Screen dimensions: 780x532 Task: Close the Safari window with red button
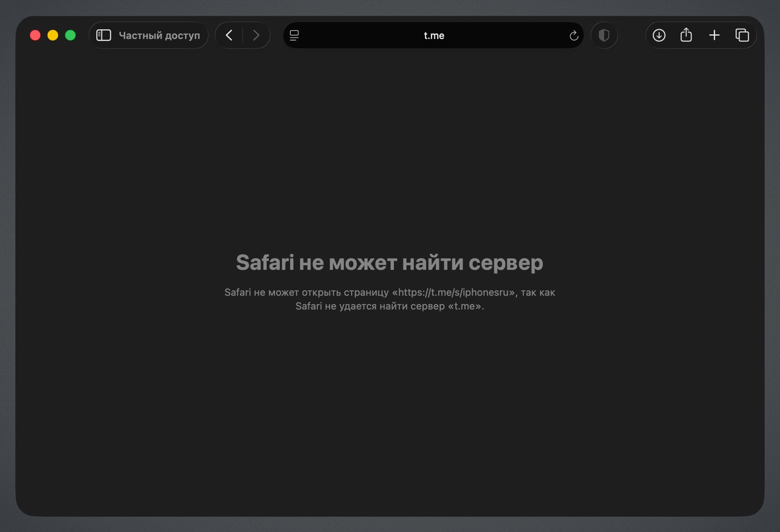[x=35, y=35]
